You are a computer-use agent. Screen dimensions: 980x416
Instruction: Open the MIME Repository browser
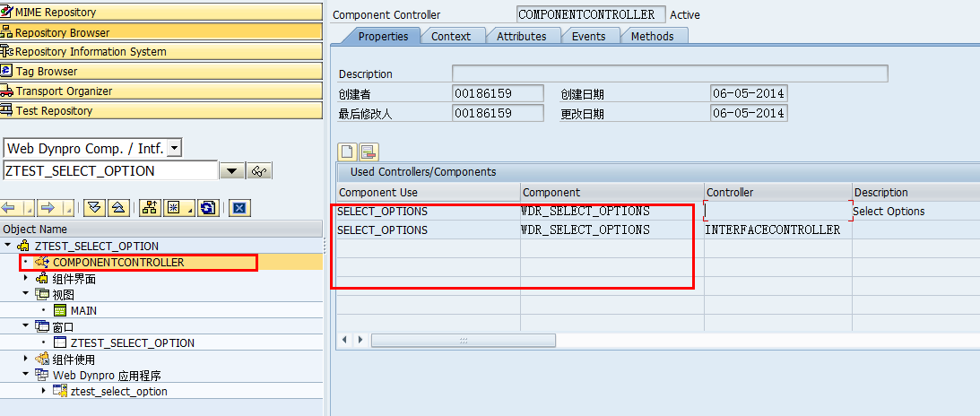161,12
